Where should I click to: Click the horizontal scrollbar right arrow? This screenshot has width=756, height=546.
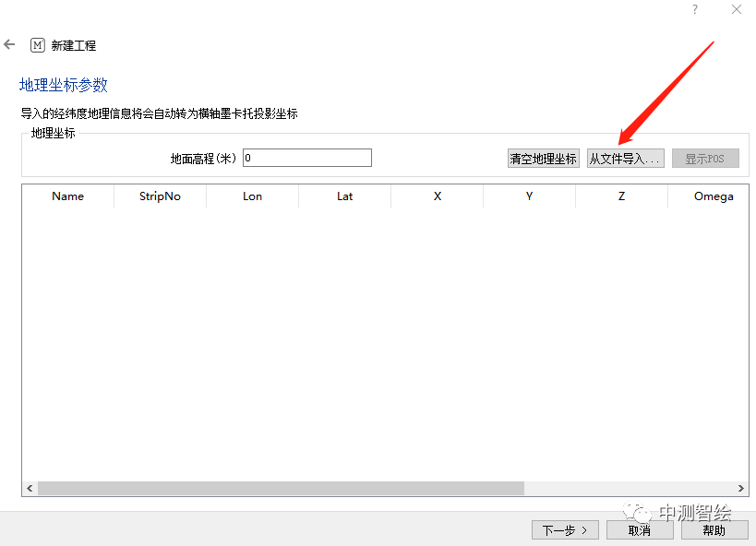pos(741,488)
